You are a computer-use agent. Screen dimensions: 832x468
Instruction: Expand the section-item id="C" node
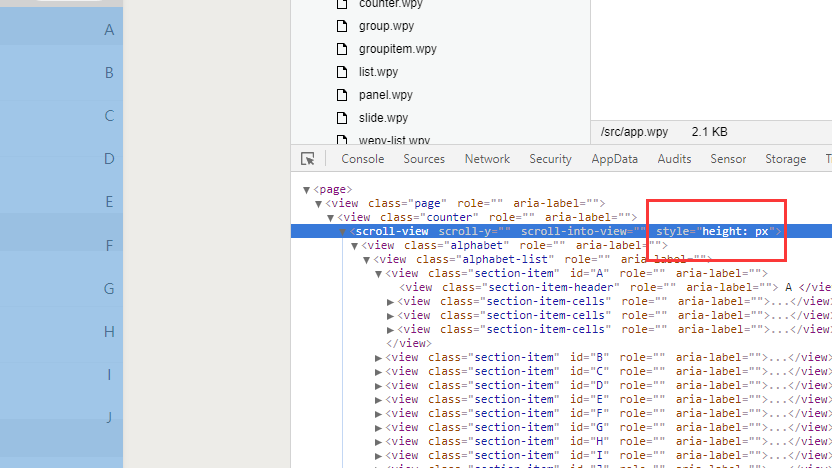[x=378, y=372]
